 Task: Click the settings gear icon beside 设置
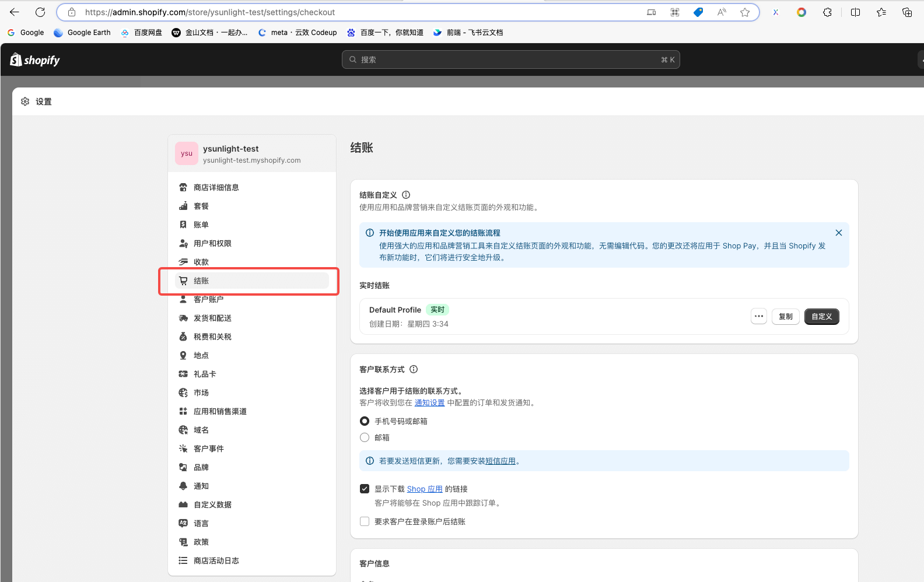[x=25, y=101]
